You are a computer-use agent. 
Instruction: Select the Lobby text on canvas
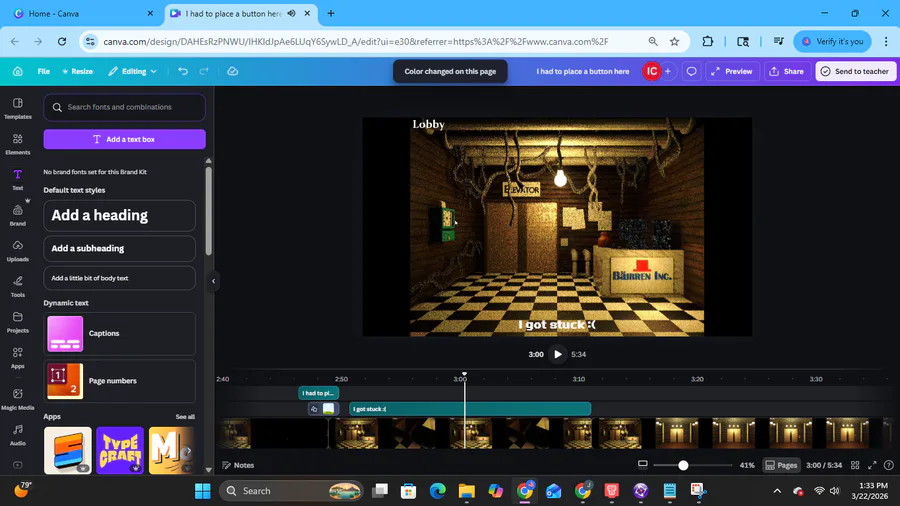click(428, 124)
